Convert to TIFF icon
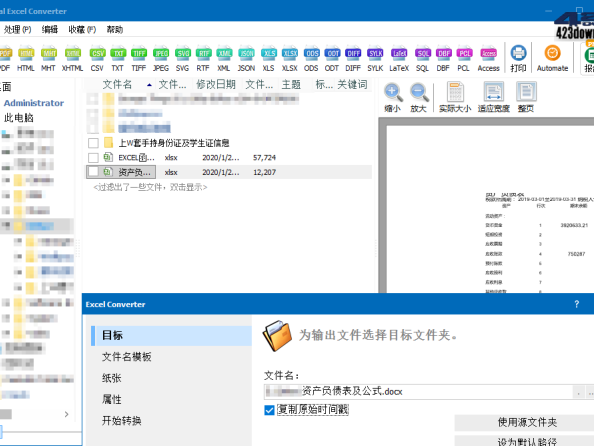Screen dimensions: 594x446 [139, 58]
